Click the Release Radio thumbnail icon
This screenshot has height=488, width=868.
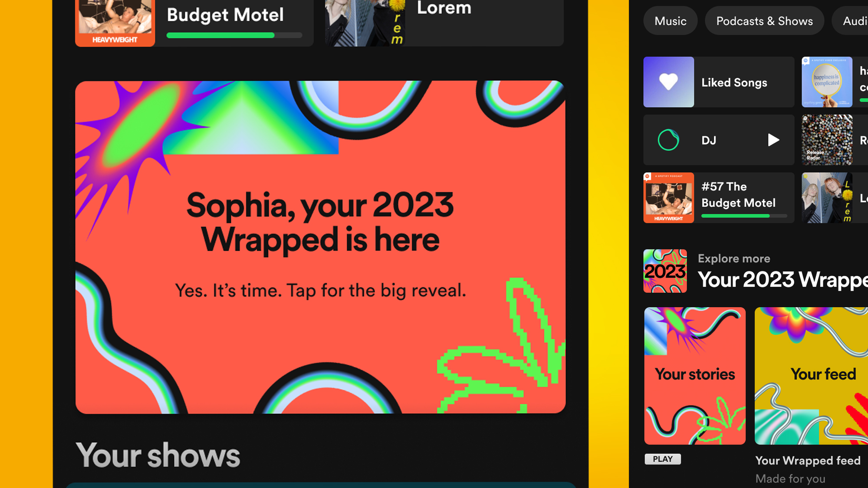[x=826, y=139]
